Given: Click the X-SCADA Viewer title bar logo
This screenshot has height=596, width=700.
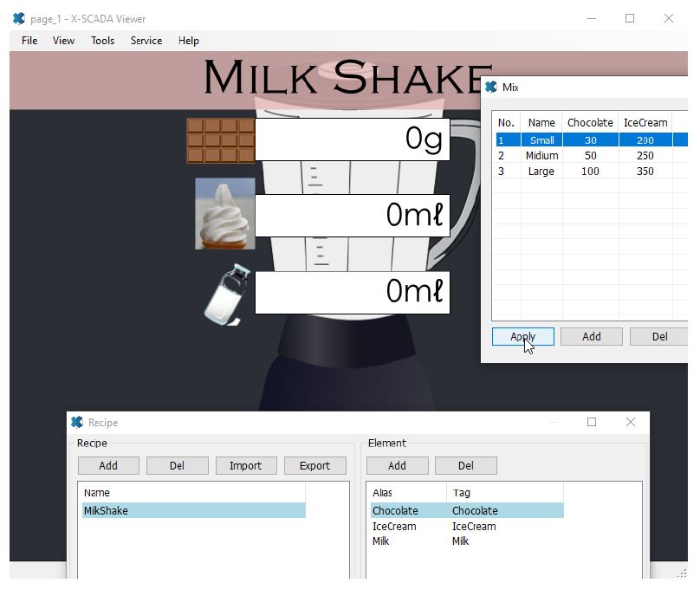Looking at the screenshot, I should (19, 19).
